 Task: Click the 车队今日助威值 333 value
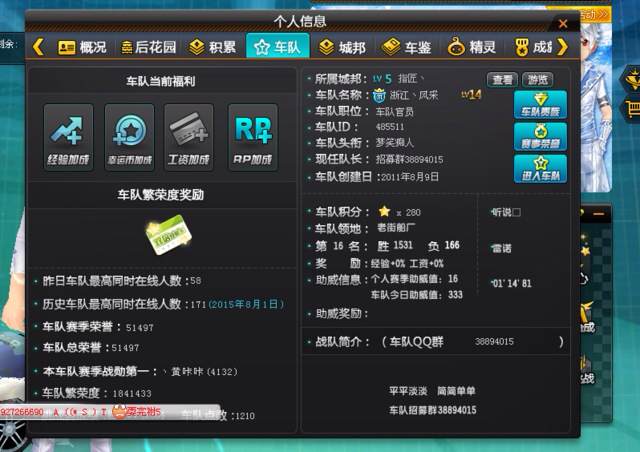pos(455,295)
